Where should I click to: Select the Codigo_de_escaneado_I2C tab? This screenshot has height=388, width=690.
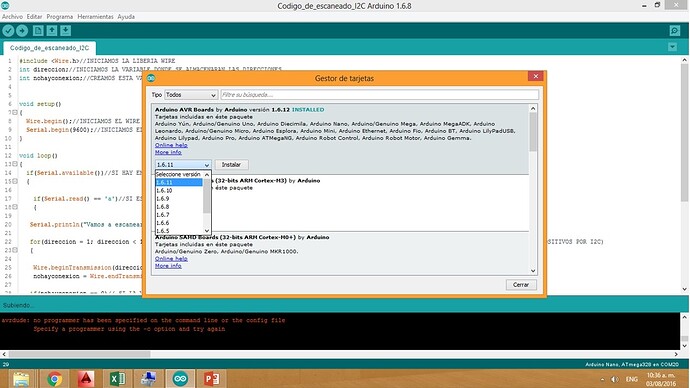(x=49, y=48)
